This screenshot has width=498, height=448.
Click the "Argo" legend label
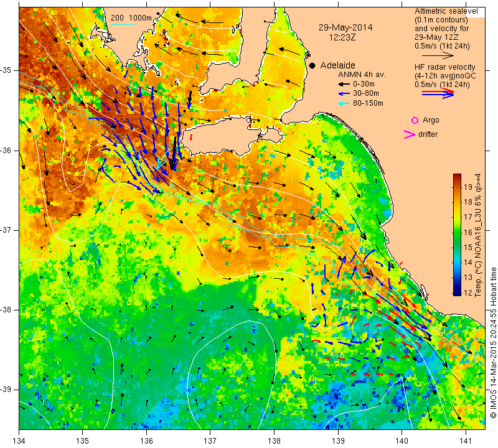(431, 120)
